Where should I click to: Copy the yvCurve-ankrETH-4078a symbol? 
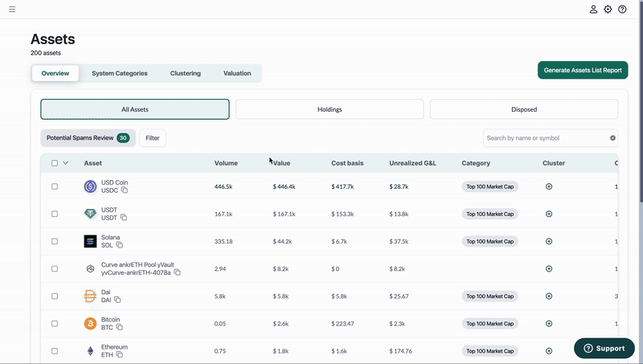click(177, 272)
